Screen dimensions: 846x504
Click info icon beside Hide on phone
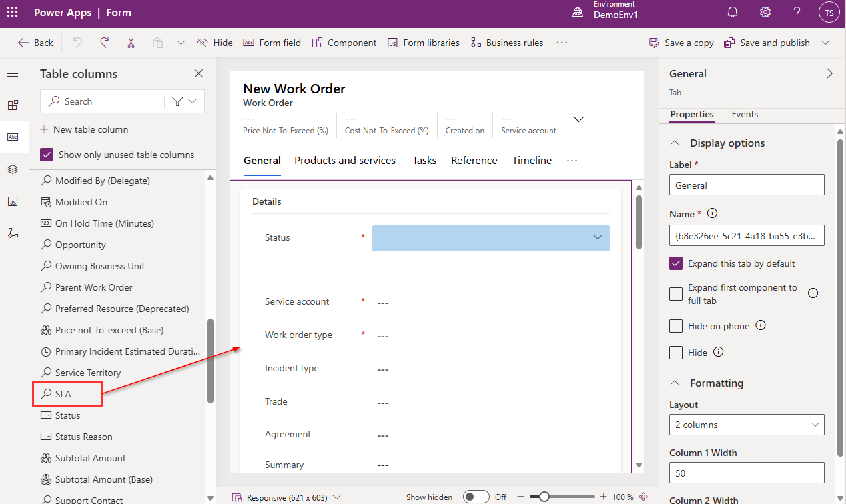click(760, 325)
